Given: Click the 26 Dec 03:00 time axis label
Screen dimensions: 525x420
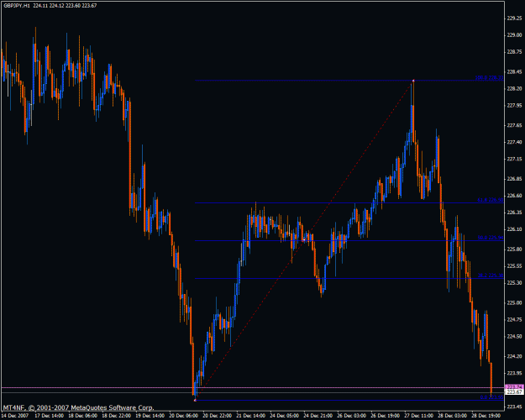Looking at the screenshot, I should [x=352, y=416].
